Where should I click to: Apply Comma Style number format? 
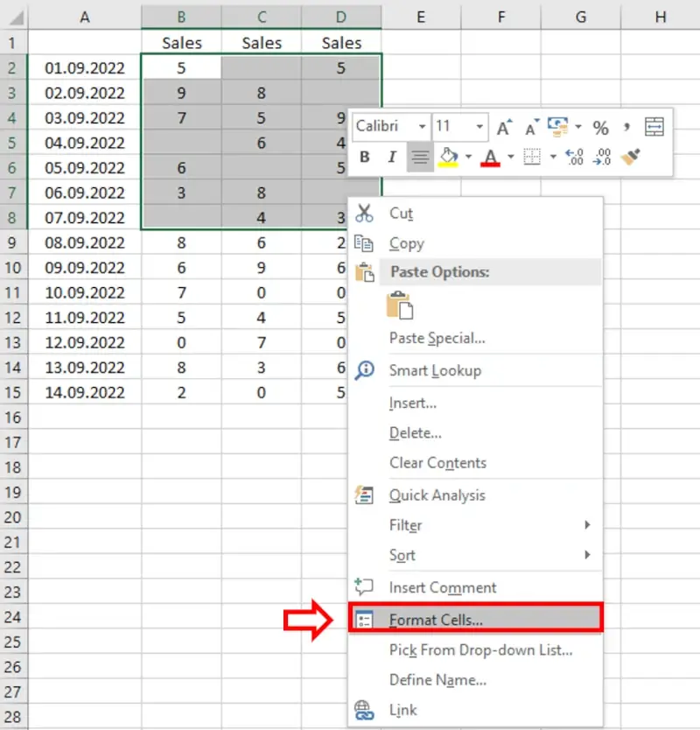click(627, 128)
